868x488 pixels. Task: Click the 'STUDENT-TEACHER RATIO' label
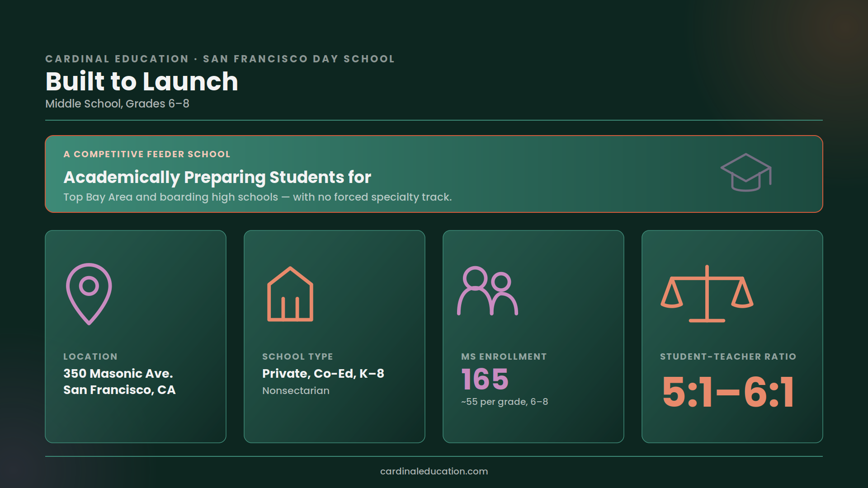click(x=728, y=357)
